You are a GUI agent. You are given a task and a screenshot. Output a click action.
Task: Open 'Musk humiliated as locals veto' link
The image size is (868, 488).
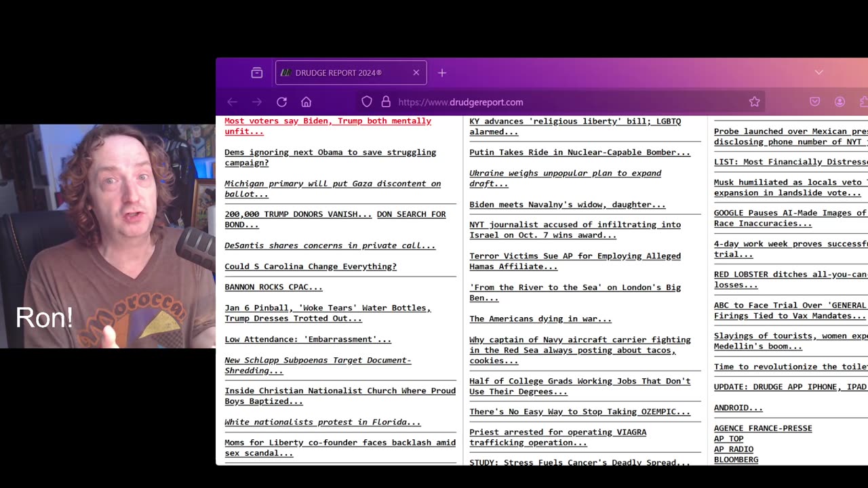tap(791, 187)
